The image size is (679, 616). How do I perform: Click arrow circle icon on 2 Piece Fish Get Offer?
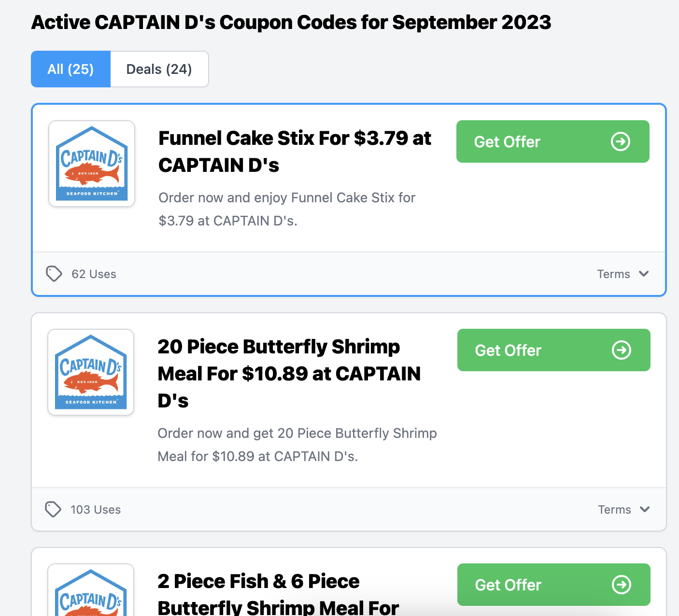(x=622, y=585)
